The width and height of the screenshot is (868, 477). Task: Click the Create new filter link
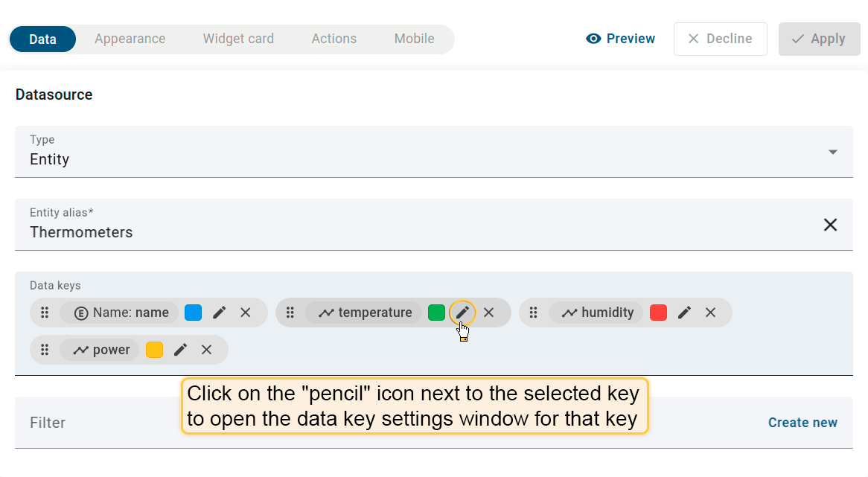(802, 423)
